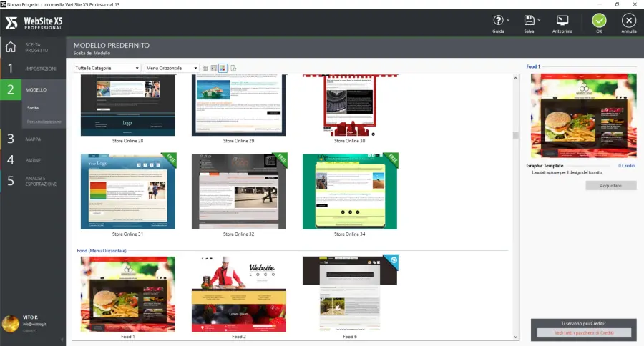The width and height of the screenshot is (644, 346).
Task: Expand the Salva dropdown arrow
Action: pyautogui.click(x=539, y=20)
